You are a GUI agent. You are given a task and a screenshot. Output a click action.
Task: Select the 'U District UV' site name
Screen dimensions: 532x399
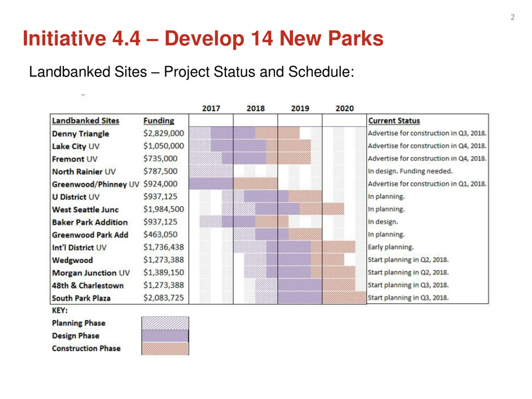[x=76, y=197]
